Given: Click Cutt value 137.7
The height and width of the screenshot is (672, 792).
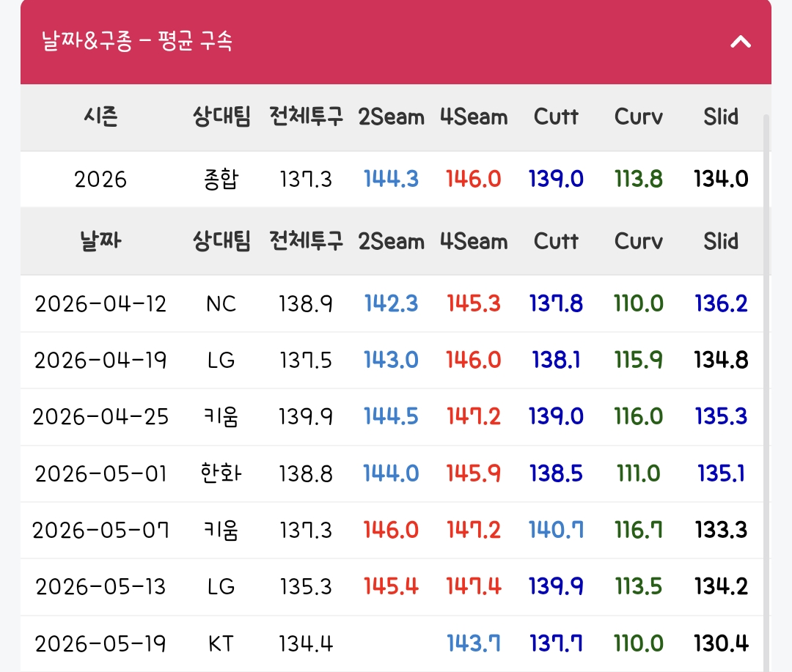Looking at the screenshot, I should pos(556,644).
